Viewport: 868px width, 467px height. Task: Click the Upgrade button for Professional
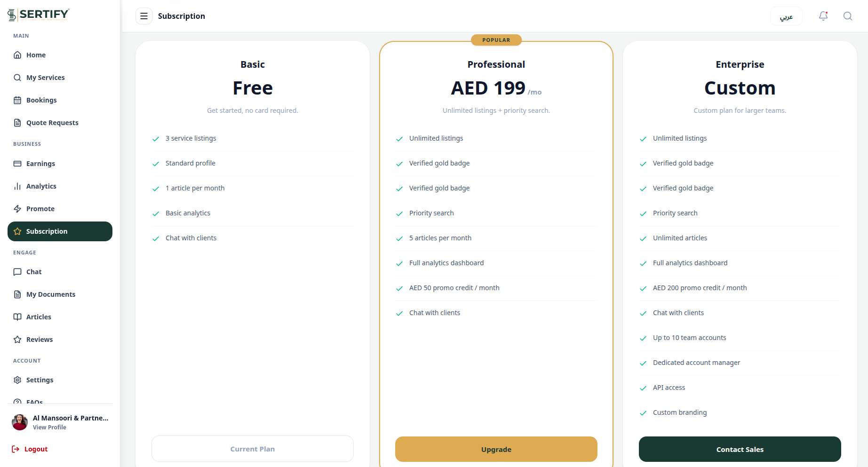[x=496, y=449]
